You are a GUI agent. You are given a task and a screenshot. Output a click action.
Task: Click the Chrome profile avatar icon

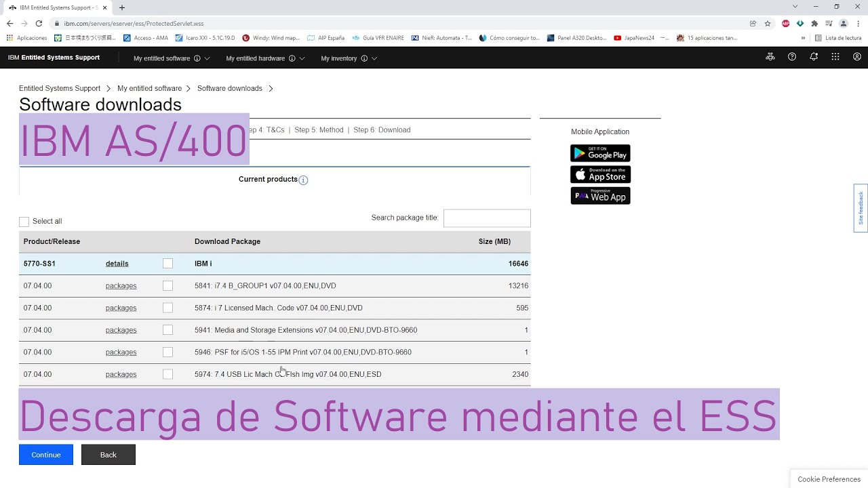pyautogui.click(x=844, y=23)
